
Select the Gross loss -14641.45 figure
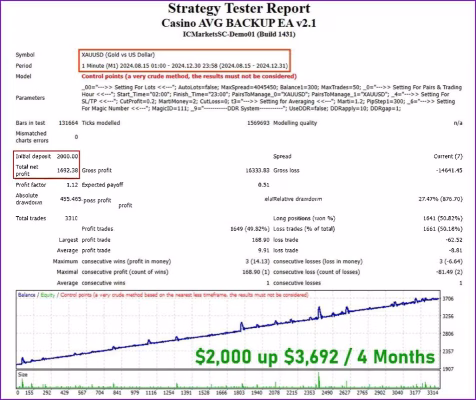[449, 170]
